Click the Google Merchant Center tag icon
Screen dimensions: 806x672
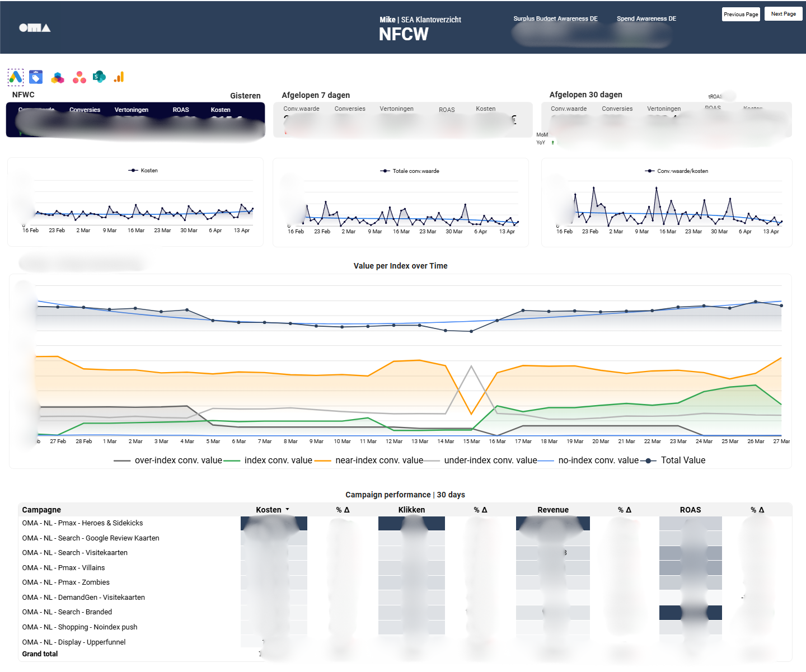tap(36, 77)
